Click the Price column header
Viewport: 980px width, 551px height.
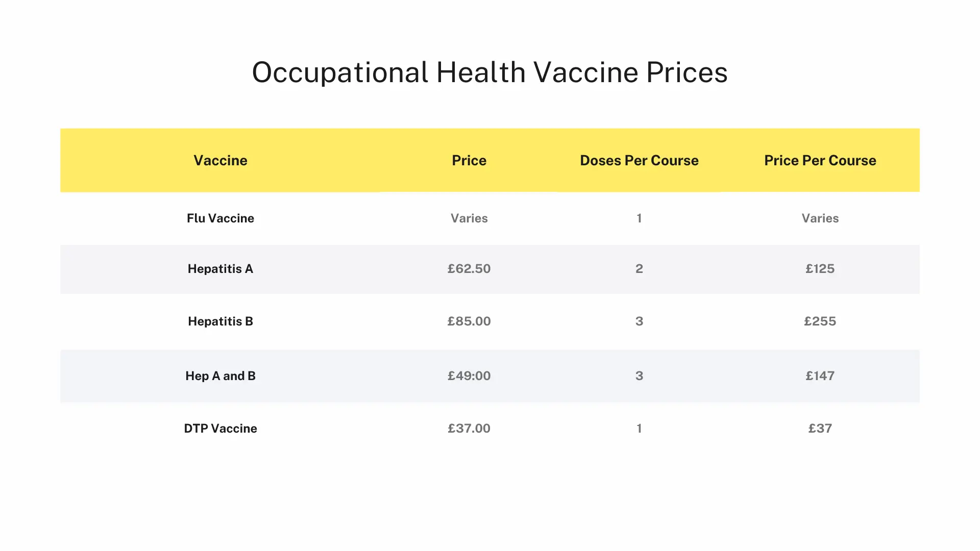click(x=469, y=161)
